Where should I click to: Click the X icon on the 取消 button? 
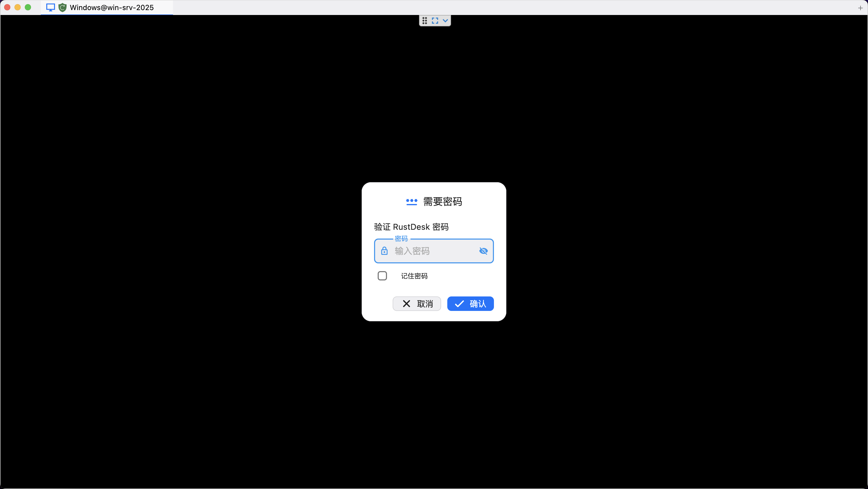pyautogui.click(x=406, y=303)
